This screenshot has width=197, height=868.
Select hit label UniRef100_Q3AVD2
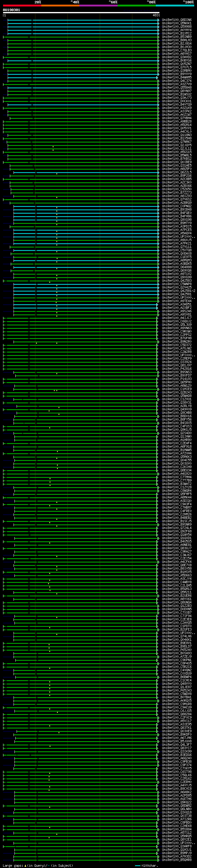pos(177,57)
